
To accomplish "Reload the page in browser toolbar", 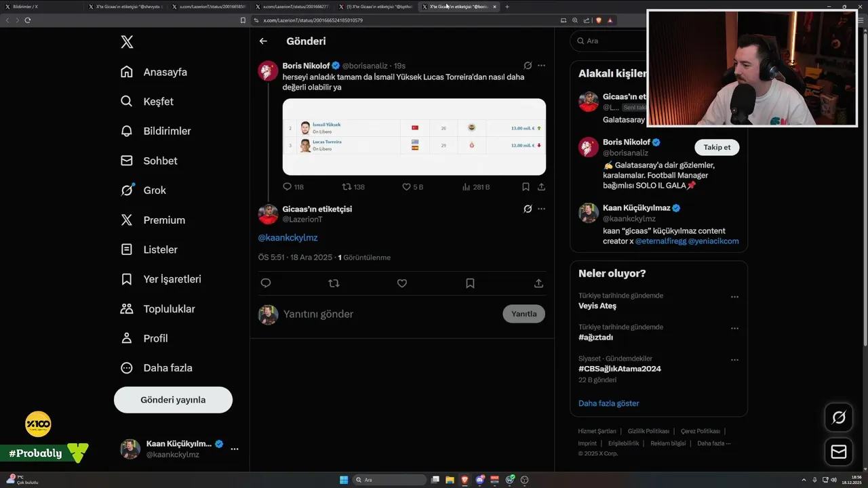I will point(27,20).
